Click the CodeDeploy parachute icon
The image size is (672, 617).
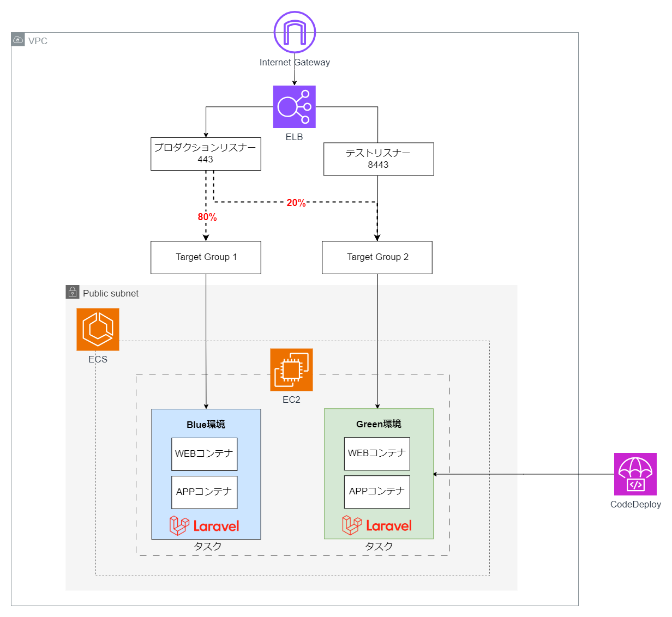click(x=635, y=474)
